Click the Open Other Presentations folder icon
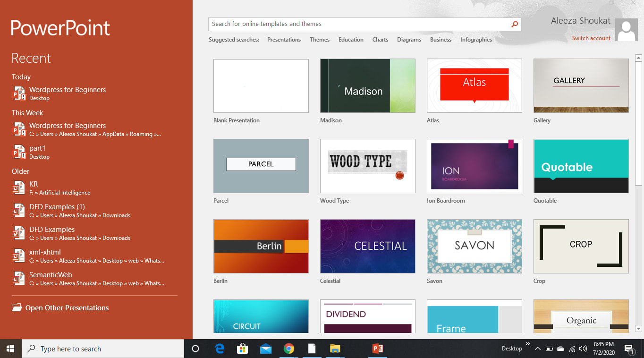The height and width of the screenshot is (358, 644). pos(16,307)
